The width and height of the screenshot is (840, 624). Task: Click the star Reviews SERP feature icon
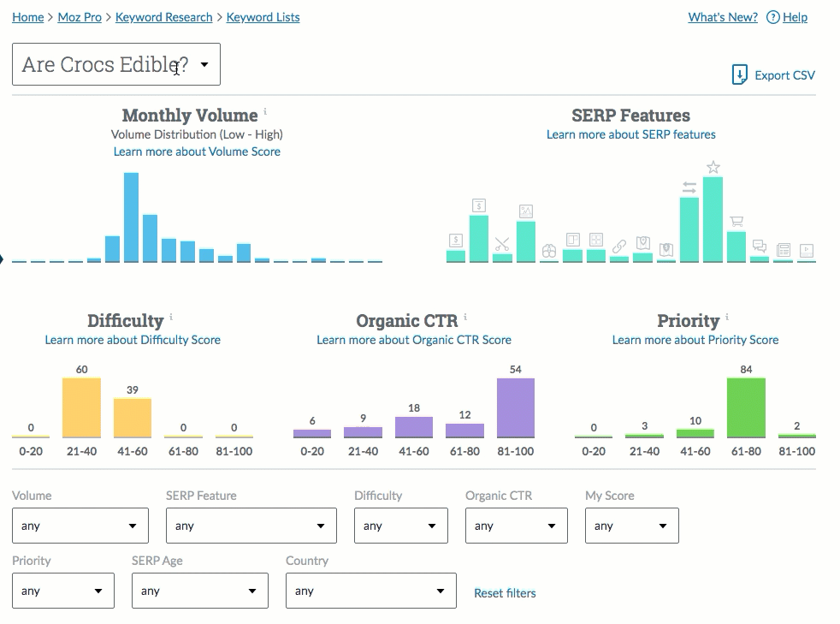(713, 167)
